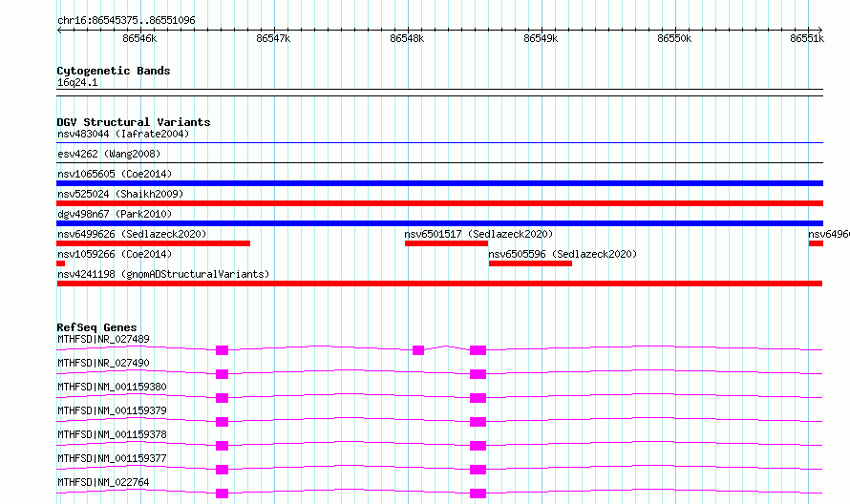Click the first exon box of NM_001159379
The image size is (850, 504).
[222, 422]
